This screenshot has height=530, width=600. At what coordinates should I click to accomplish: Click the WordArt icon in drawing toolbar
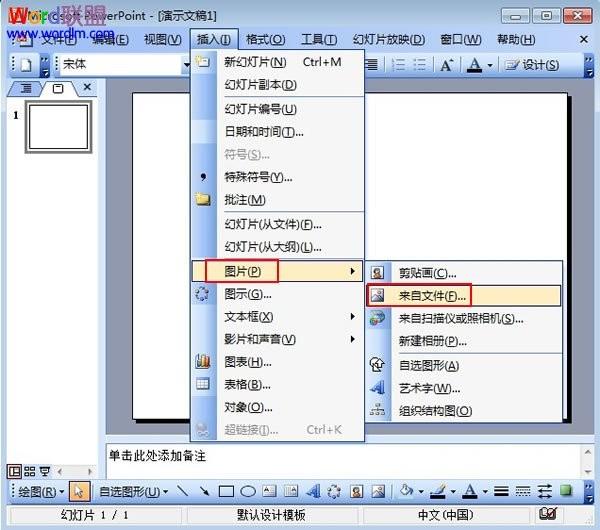[x=313, y=491]
